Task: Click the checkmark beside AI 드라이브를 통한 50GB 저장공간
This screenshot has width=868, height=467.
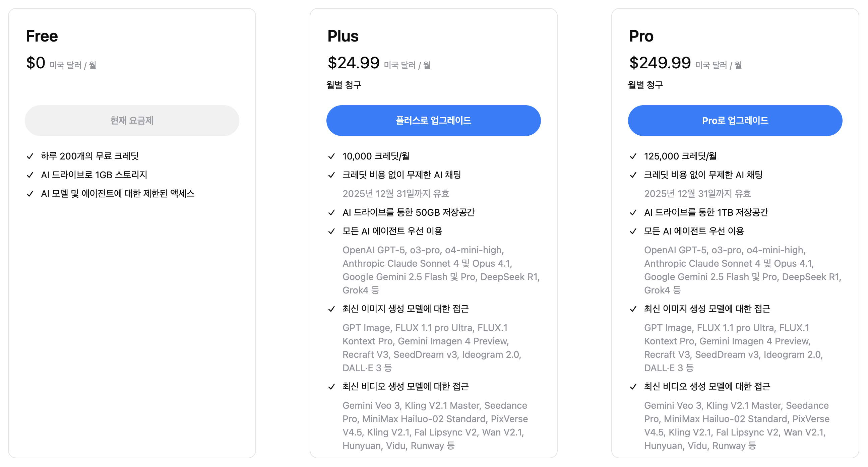Action: click(331, 212)
